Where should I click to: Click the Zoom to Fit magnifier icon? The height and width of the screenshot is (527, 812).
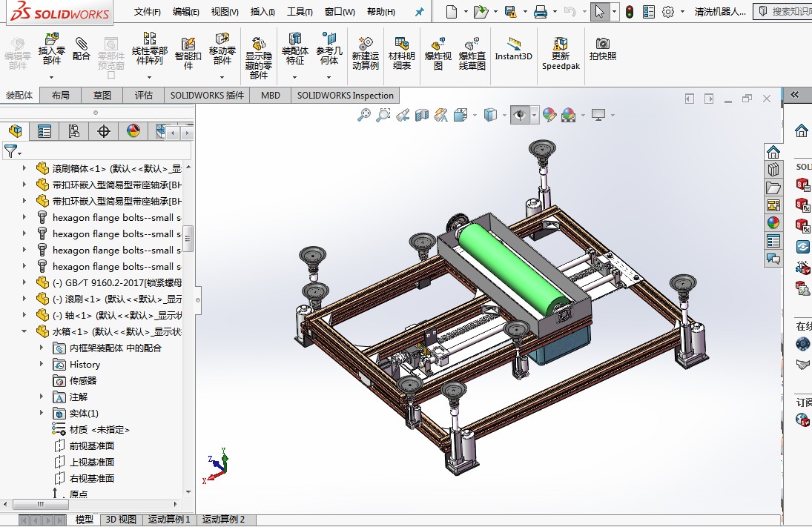tap(364, 114)
